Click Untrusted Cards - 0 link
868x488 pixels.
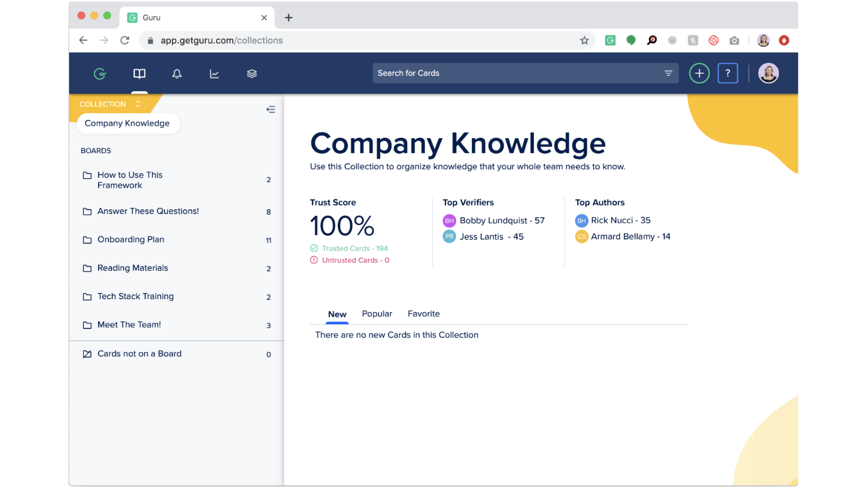pyautogui.click(x=355, y=260)
